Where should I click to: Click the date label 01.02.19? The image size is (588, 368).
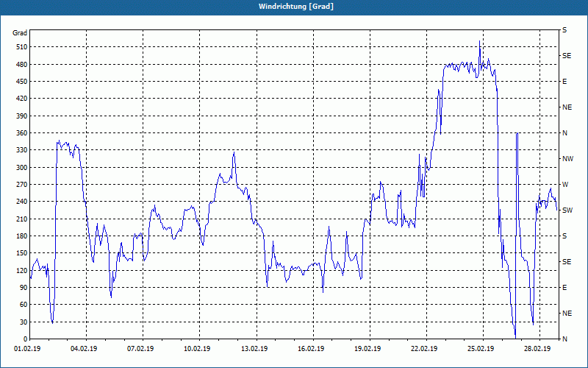pyautogui.click(x=27, y=349)
